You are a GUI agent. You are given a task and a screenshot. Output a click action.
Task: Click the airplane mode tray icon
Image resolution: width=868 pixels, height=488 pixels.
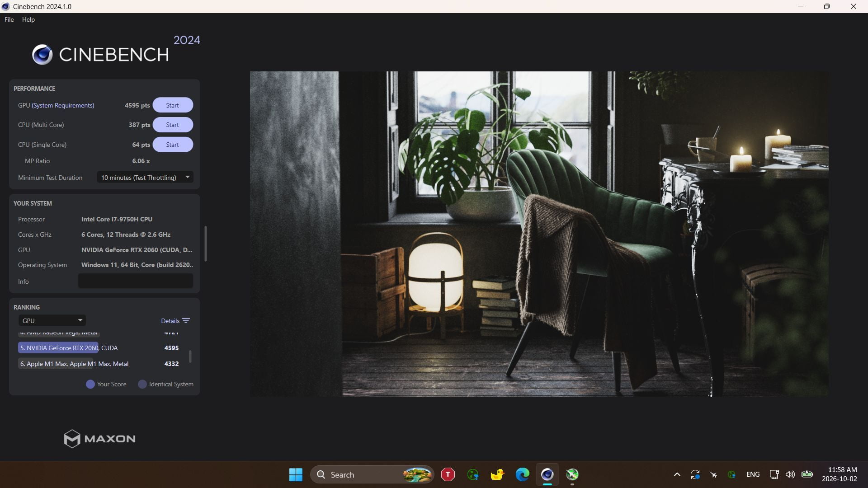click(x=713, y=474)
